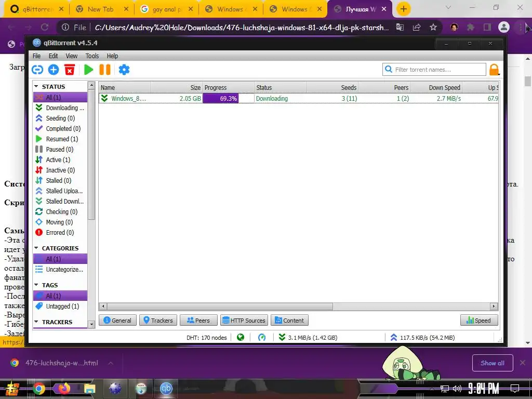Open the Peers details tab
Screen dimensions: 532x399
tap(198, 320)
